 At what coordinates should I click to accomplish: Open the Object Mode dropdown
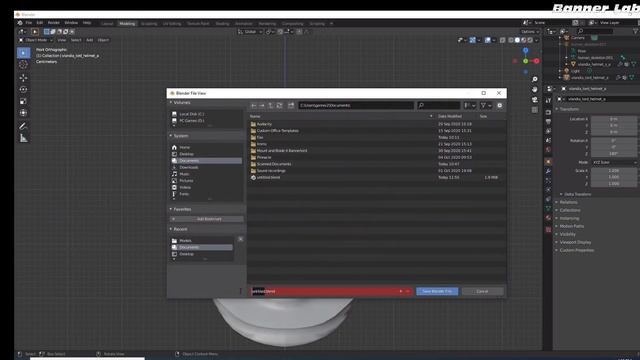point(36,40)
